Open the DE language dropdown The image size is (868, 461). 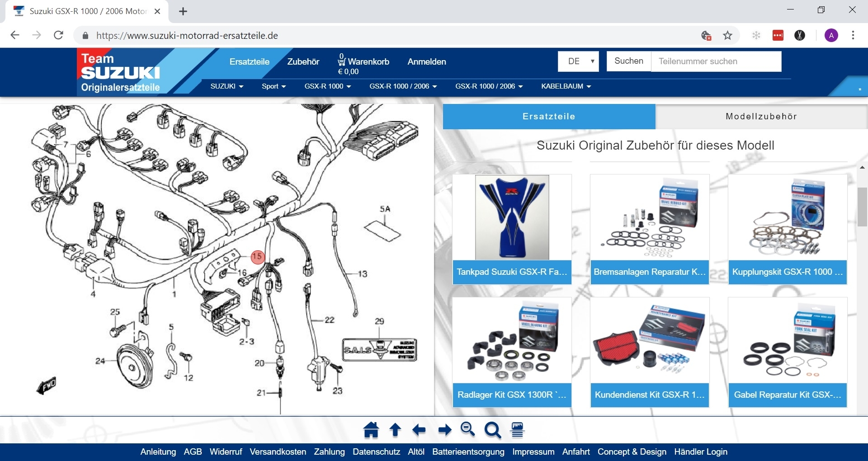pyautogui.click(x=578, y=61)
